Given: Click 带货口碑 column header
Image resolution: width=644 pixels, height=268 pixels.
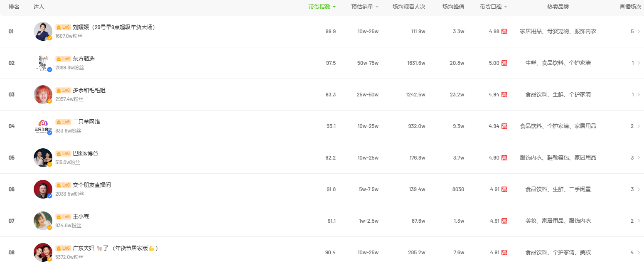Looking at the screenshot, I should pos(491,7).
